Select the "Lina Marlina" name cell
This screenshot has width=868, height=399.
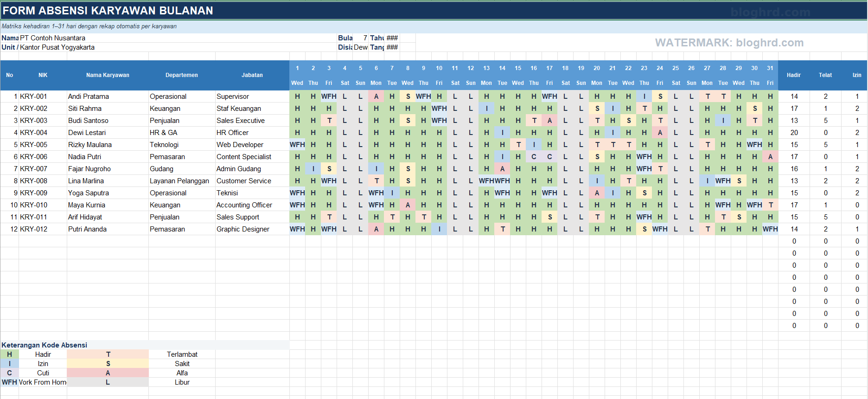point(108,181)
